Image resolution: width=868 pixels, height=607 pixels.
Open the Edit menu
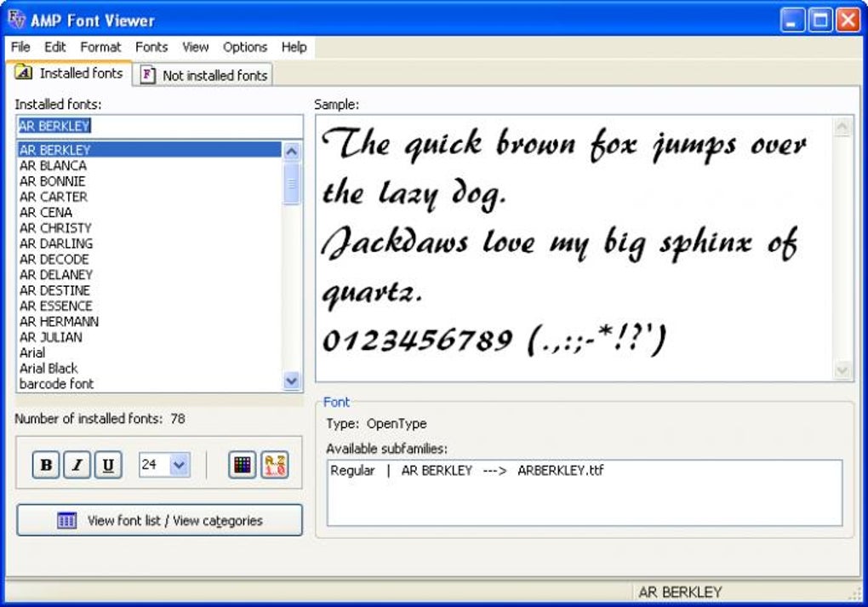(54, 47)
